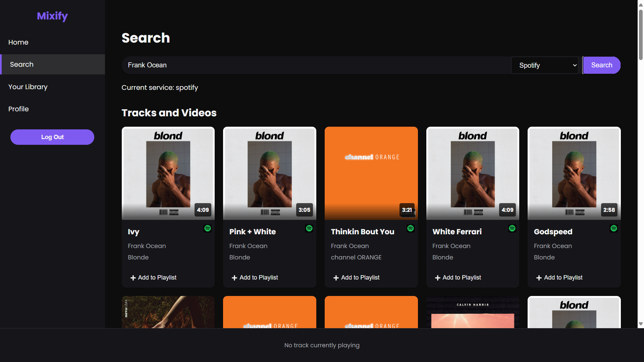The height and width of the screenshot is (362, 644).
Task: Click Spotify badge on Thinkin Bout You
Action: click(x=411, y=228)
